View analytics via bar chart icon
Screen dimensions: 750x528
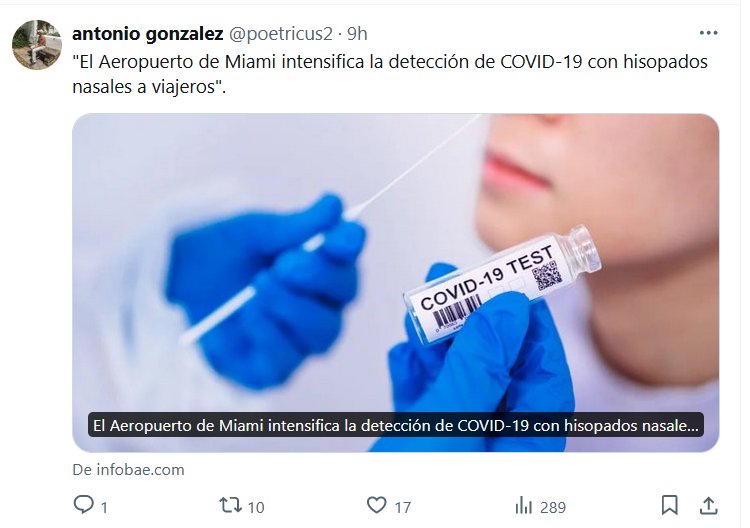524,506
